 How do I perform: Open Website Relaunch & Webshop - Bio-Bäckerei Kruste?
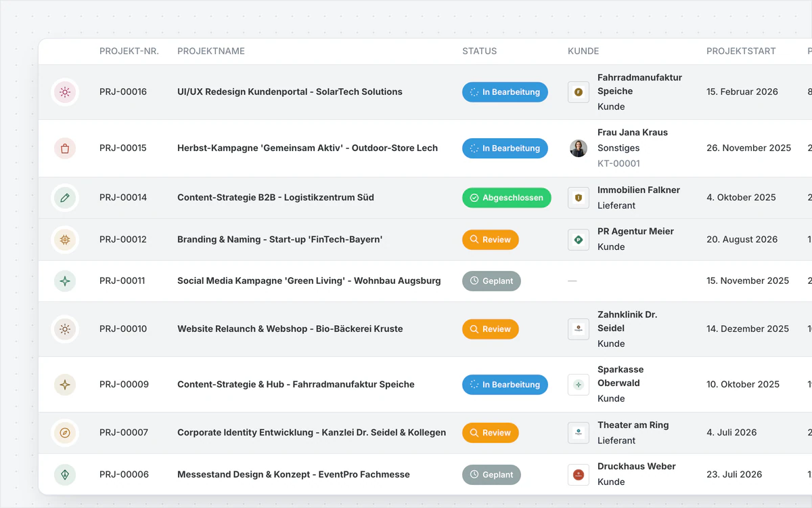pos(290,329)
